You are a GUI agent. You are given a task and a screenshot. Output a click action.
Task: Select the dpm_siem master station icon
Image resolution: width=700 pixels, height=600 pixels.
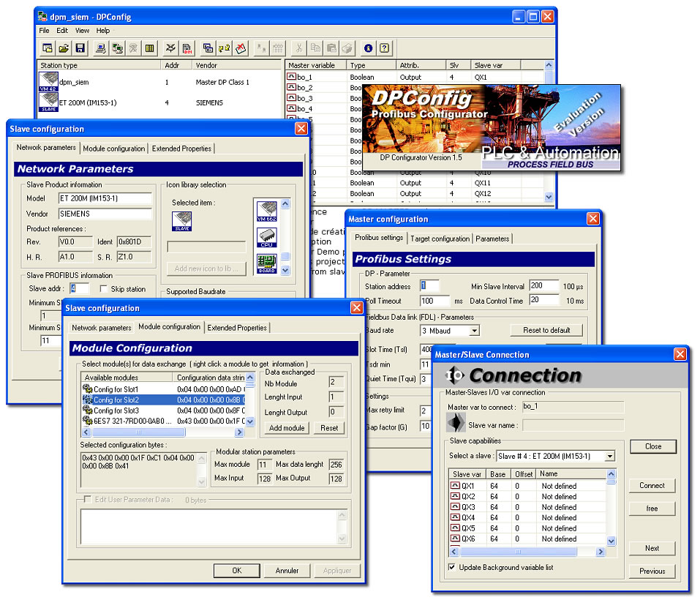(48, 82)
